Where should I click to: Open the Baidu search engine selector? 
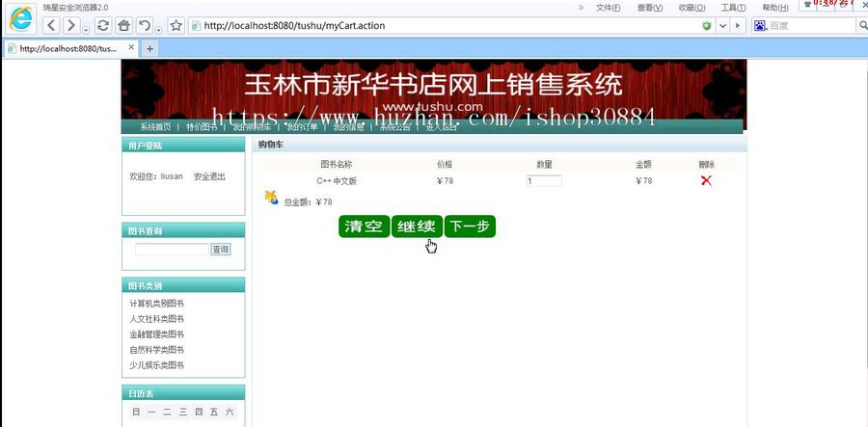pos(760,25)
